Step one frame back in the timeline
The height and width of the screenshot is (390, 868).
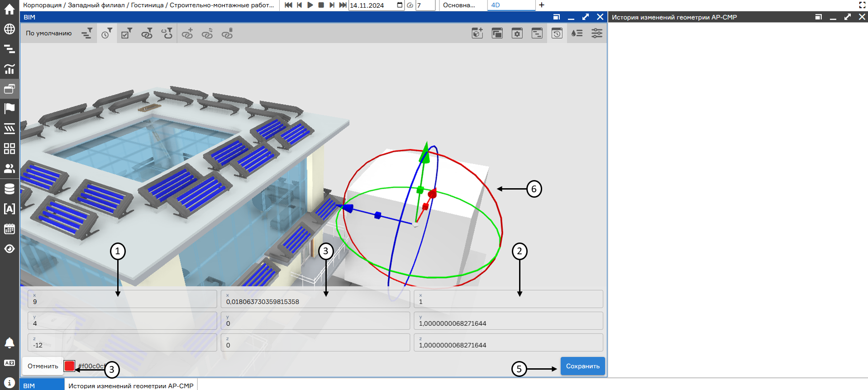299,5
